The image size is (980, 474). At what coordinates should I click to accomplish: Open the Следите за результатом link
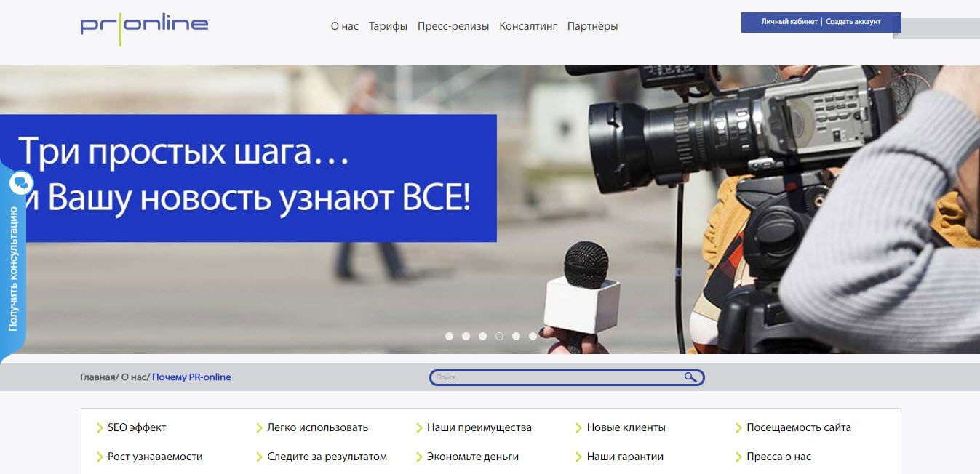click(x=327, y=457)
